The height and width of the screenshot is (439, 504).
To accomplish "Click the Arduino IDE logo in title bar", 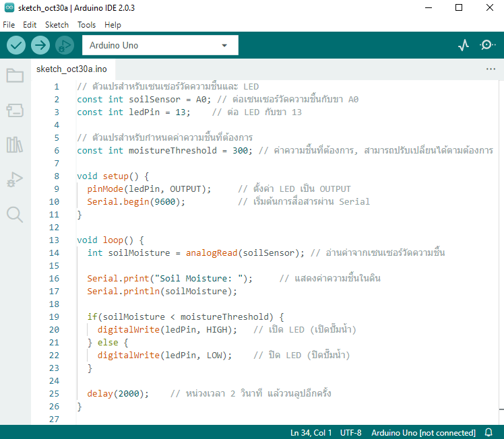I will point(9,7).
